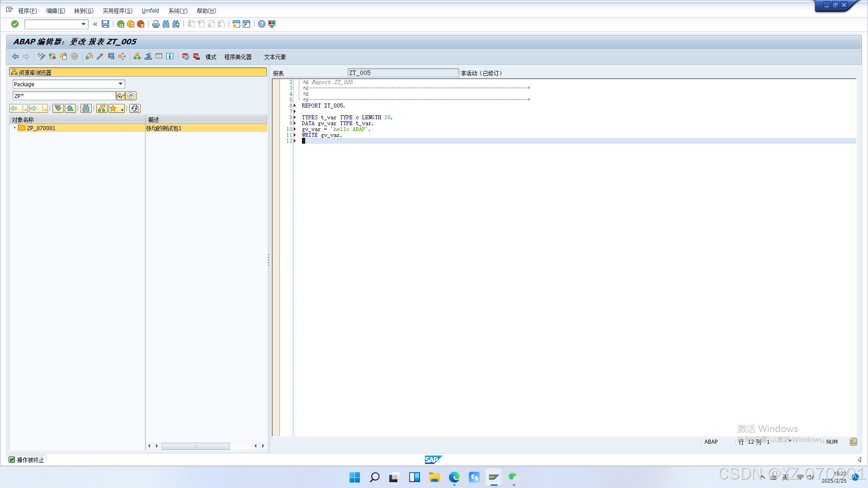
Task: Click the Activate magic wand icon
Action: tap(100, 56)
